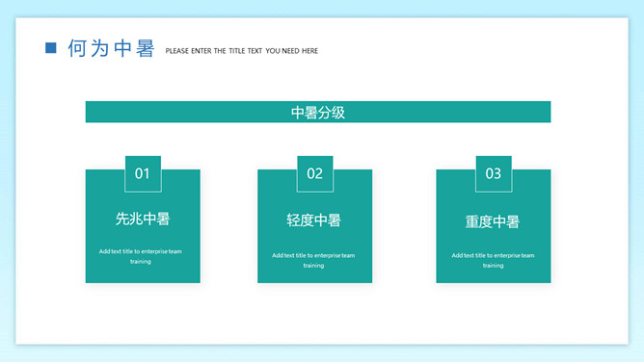This screenshot has width=644, height=362.
Task: Select the 02 number tab
Action: (x=315, y=174)
